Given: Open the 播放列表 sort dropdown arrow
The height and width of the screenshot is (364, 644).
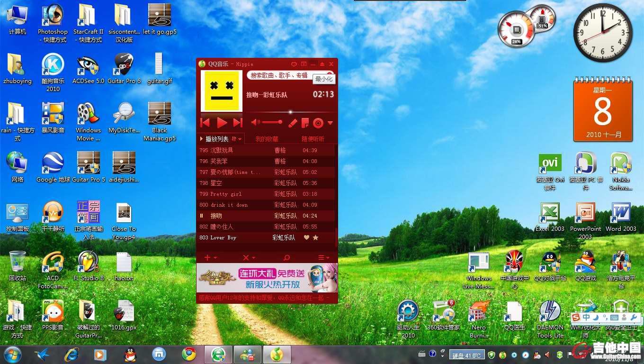Looking at the screenshot, I should pyautogui.click(x=240, y=139).
